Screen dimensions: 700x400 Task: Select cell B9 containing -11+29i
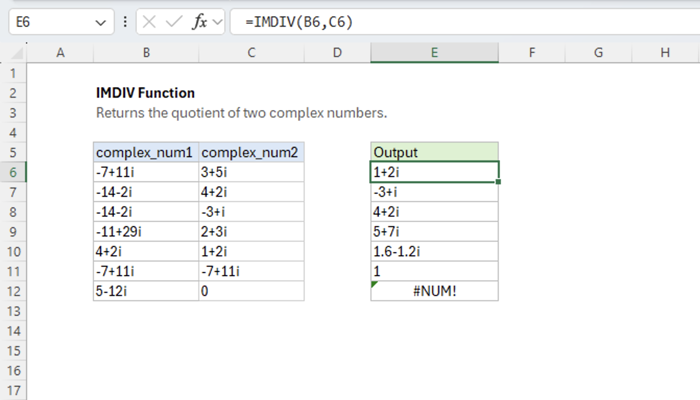pyautogui.click(x=146, y=232)
